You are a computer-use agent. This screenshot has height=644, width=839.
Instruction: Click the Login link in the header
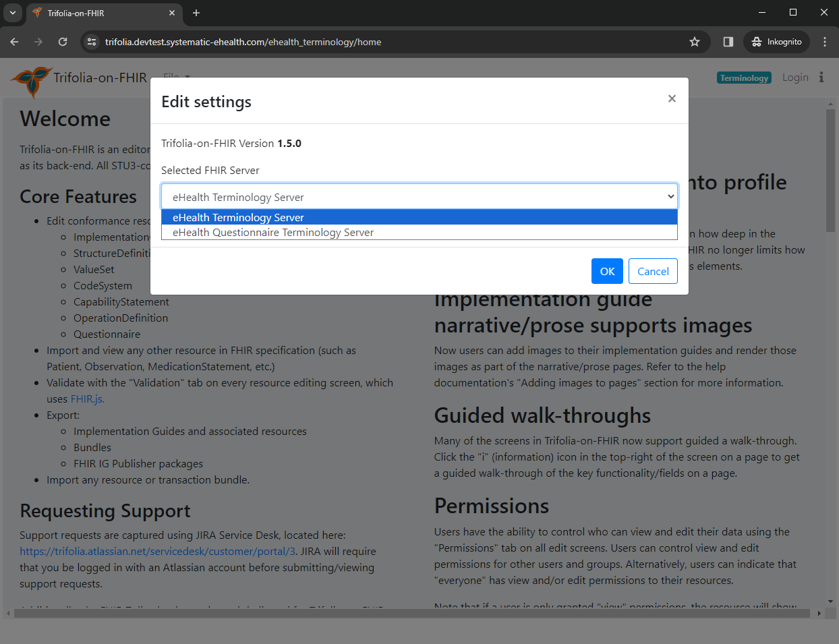[x=794, y=77]
